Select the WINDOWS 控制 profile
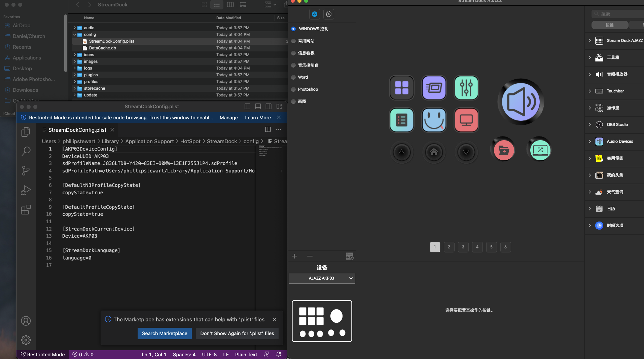This screenshot has width=644, height=359. pyautogui.click(x=293, y=29)
